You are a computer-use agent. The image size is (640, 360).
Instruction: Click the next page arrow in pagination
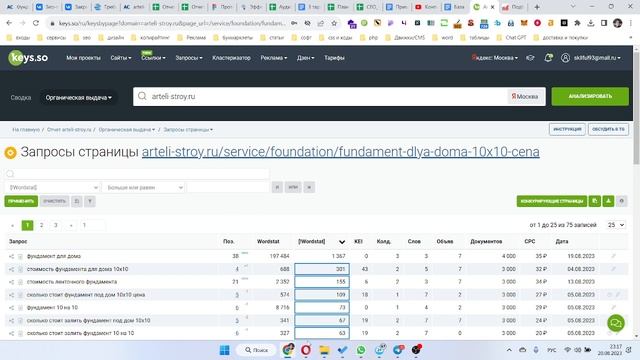tap(71, 225)
